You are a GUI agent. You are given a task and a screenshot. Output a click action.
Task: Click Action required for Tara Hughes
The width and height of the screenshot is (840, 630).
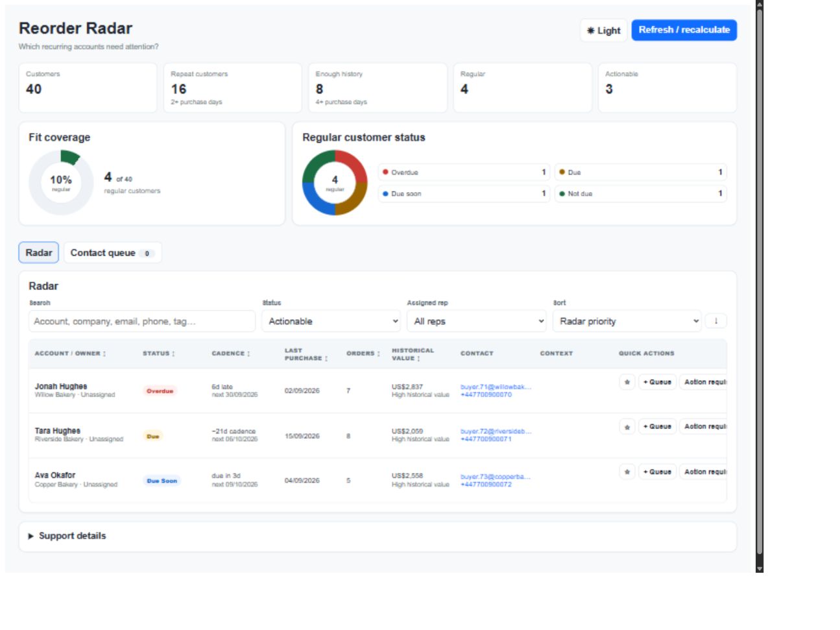tap(704, 427)
